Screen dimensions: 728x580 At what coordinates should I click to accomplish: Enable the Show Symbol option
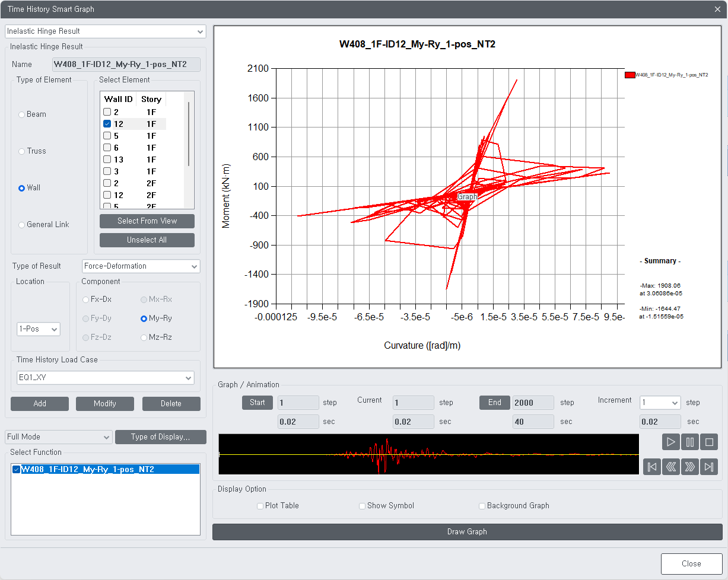tap(362, 506)
